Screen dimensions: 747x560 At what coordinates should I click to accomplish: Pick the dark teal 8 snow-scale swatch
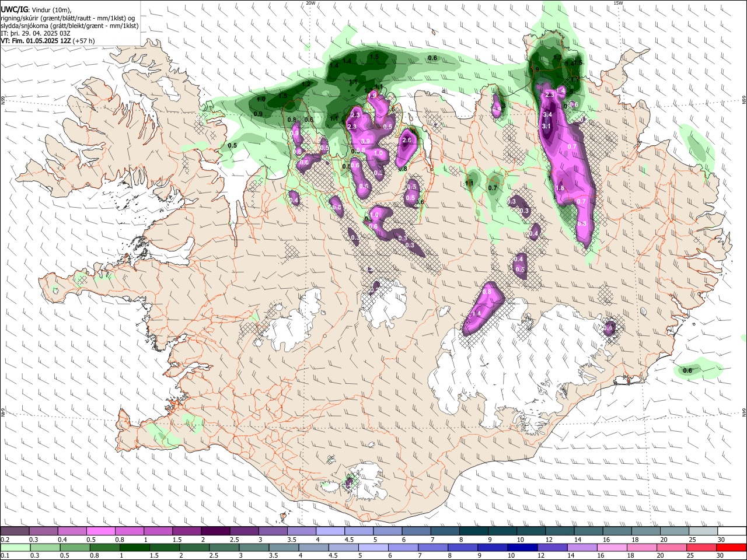[x=474, y=531]
